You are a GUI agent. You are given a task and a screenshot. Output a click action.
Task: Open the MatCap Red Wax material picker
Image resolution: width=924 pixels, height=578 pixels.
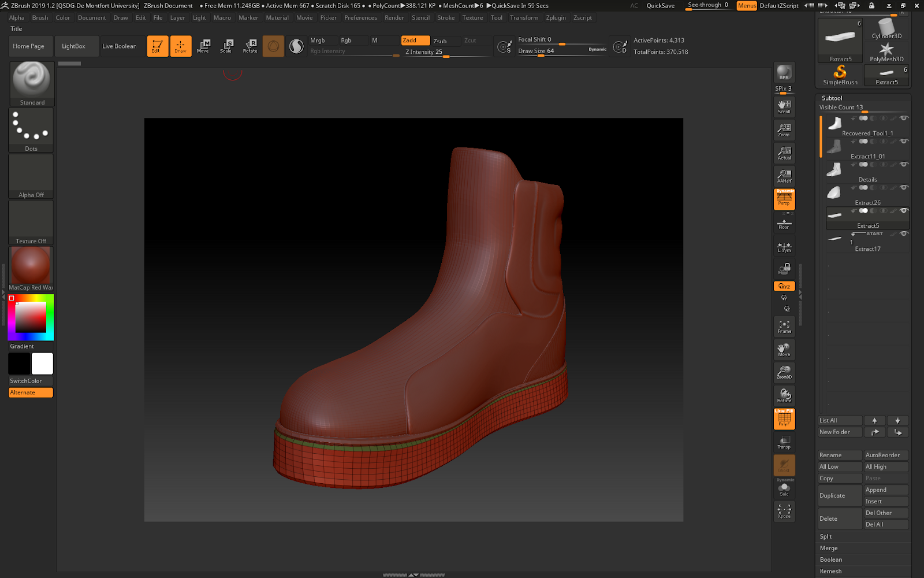tap(31, 269)
